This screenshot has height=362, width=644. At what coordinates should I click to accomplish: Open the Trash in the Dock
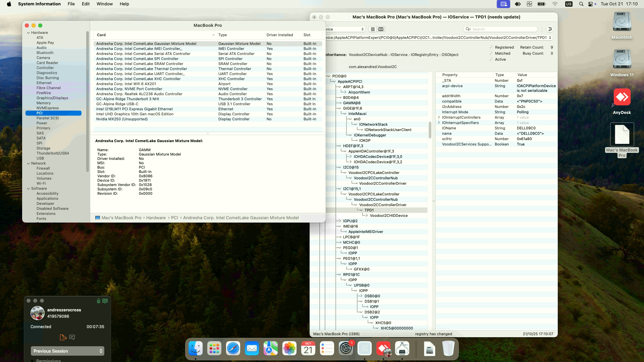pyautogui.click(x=448, y=349)
